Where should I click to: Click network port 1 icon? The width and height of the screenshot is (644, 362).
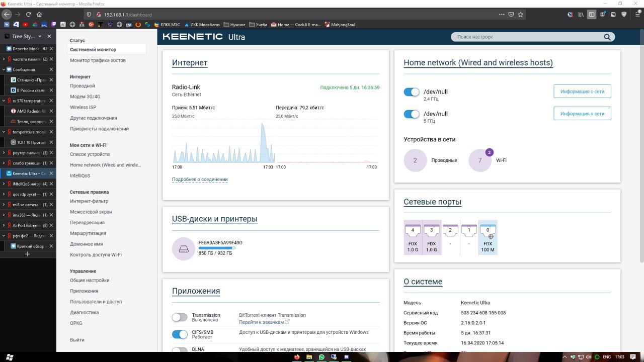pyautogui.click(x=469, y=231)
